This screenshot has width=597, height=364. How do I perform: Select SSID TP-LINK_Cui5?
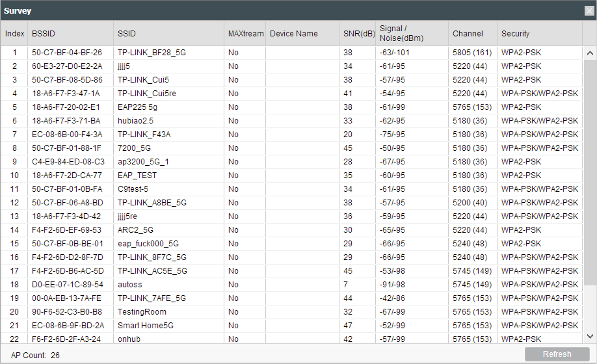pyautogui.click(x=143, y=80)
